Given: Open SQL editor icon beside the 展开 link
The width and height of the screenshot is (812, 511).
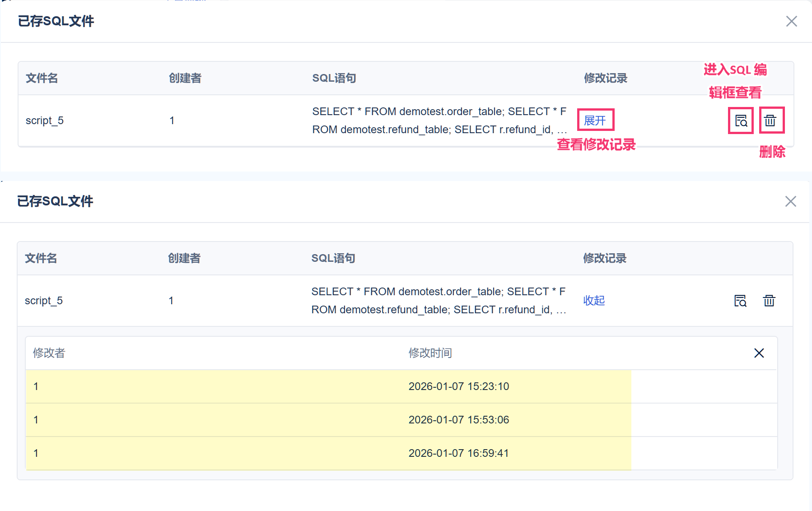Looking at the screenshot, I should pyautogui.click(x=741, y=121).
